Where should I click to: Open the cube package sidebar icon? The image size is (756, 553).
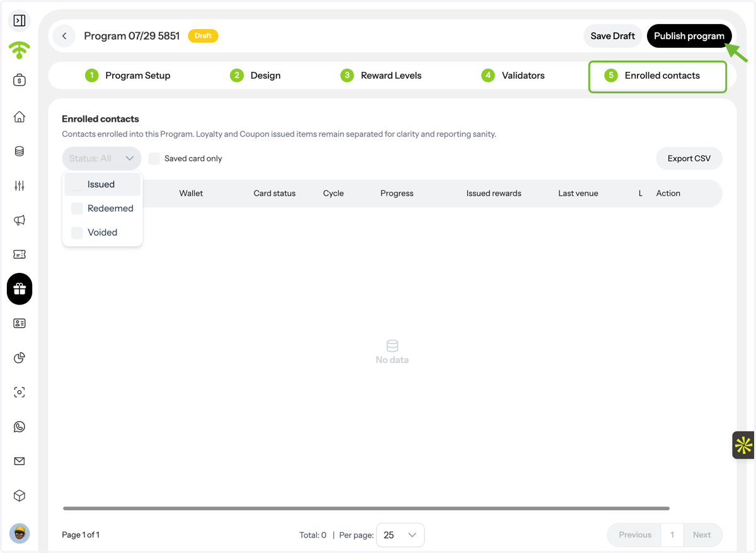click(x=20, y=496)
